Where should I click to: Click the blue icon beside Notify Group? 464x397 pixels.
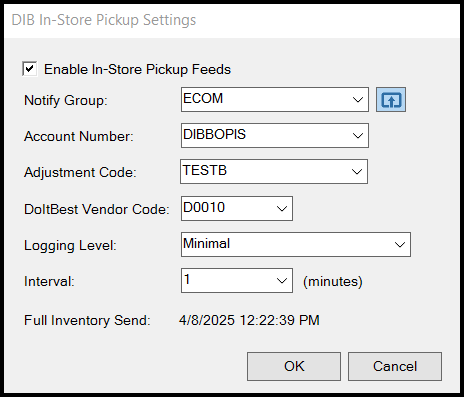391,100
